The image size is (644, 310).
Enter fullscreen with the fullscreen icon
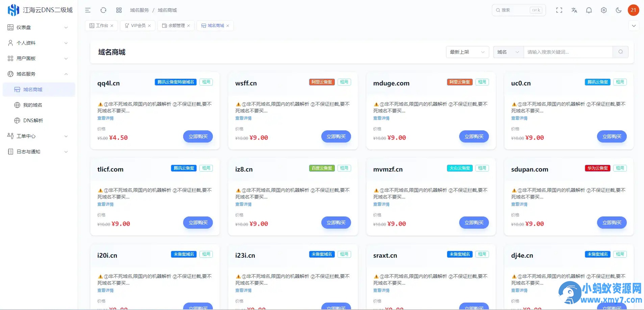point(559,10)
